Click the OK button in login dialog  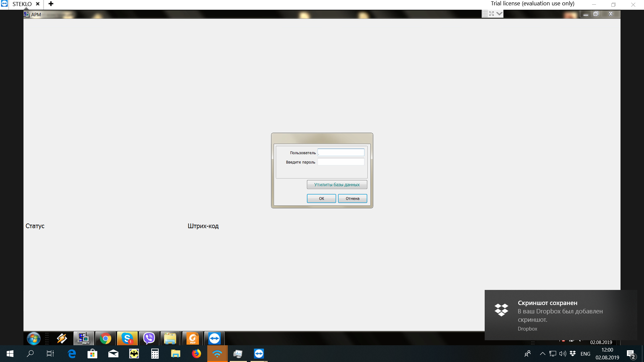point(321,198)
